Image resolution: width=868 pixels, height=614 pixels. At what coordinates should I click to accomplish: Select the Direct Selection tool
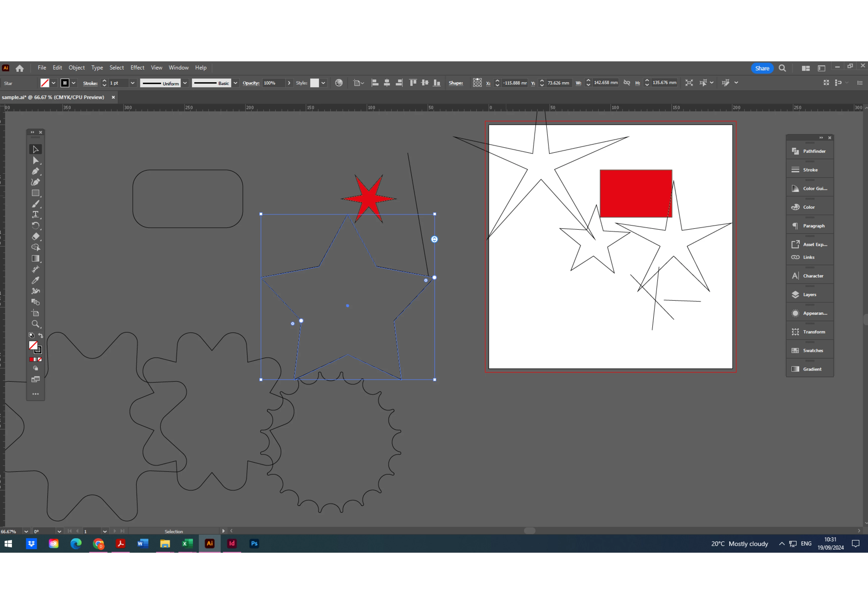36,160
